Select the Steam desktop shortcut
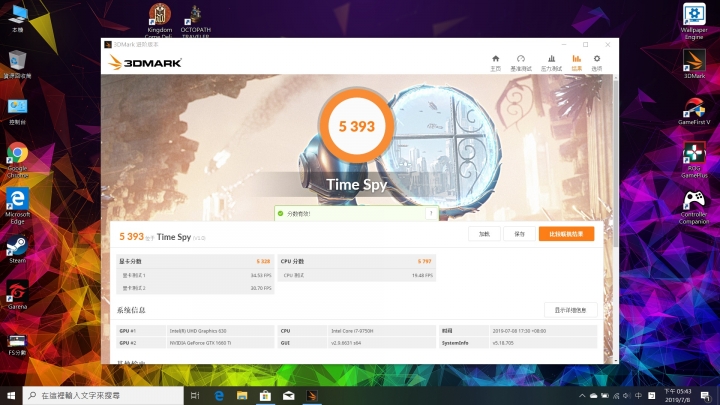The image size is (720, 405). click(17, 250)
